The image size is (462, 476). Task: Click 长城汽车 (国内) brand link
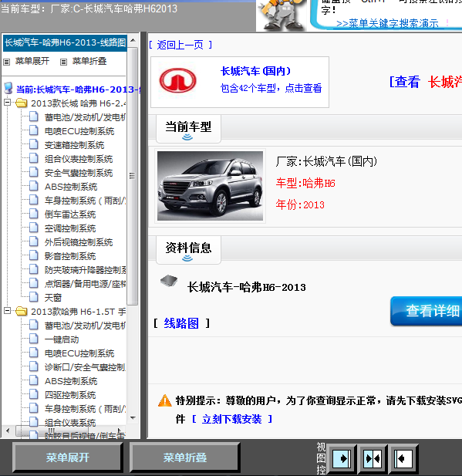click(255, 71)
